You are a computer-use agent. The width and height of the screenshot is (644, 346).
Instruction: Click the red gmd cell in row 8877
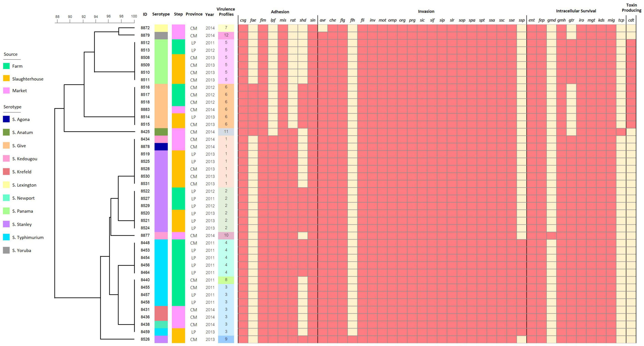click(x=552, y=235)
